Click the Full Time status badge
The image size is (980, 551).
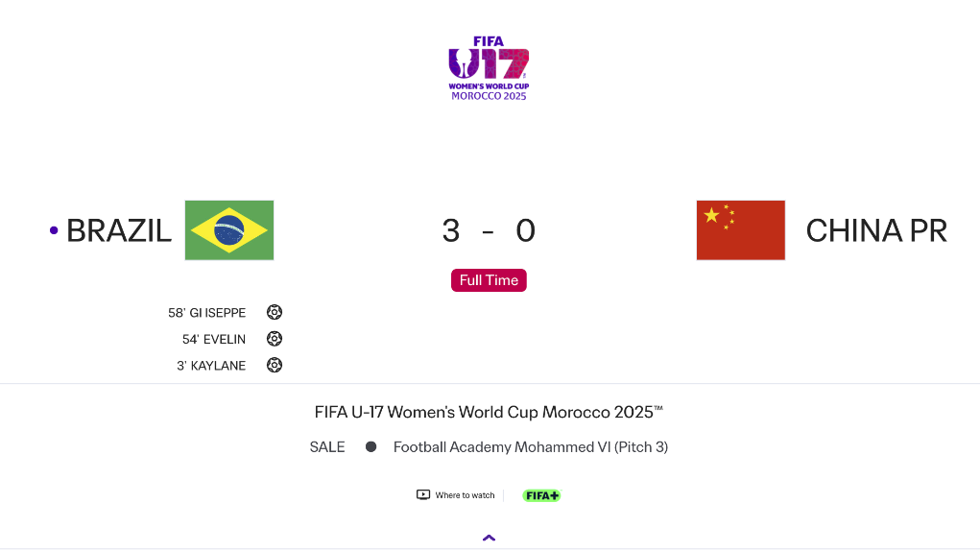pos(489,280)
